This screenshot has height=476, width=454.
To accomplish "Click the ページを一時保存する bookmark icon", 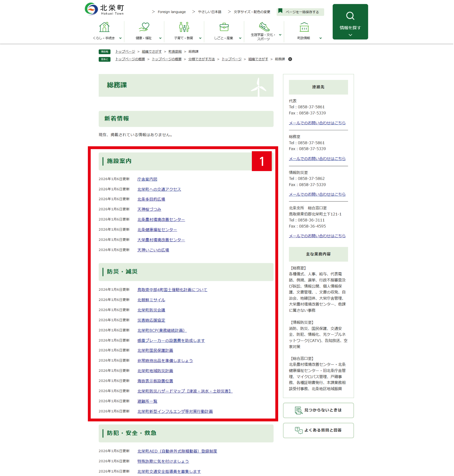I will point(280,11).
